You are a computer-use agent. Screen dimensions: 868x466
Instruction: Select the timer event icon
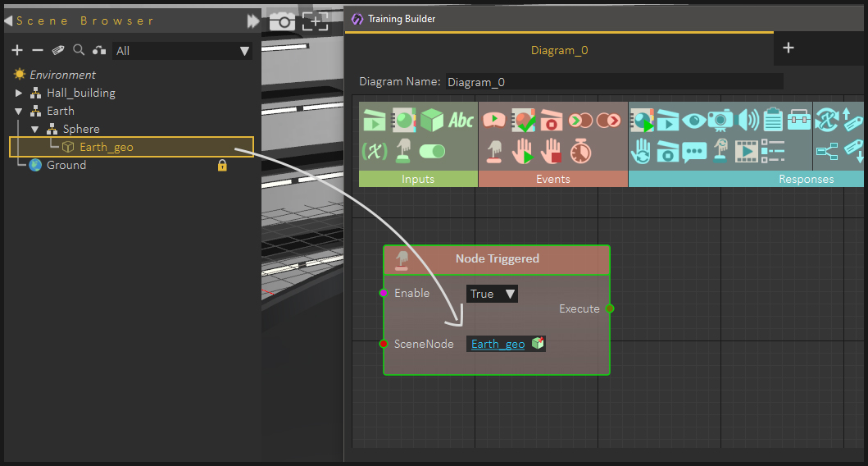tap(580, 151)
